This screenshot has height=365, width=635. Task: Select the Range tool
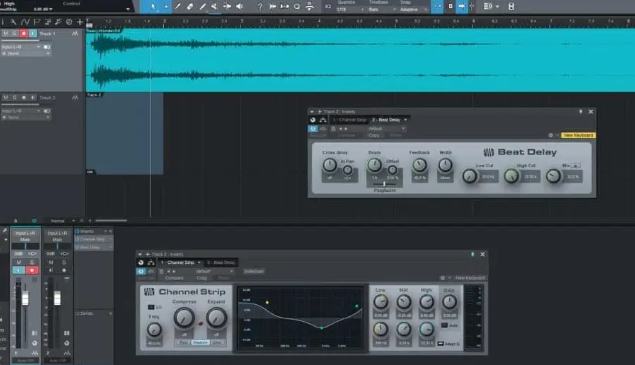[x=166, y=6]
